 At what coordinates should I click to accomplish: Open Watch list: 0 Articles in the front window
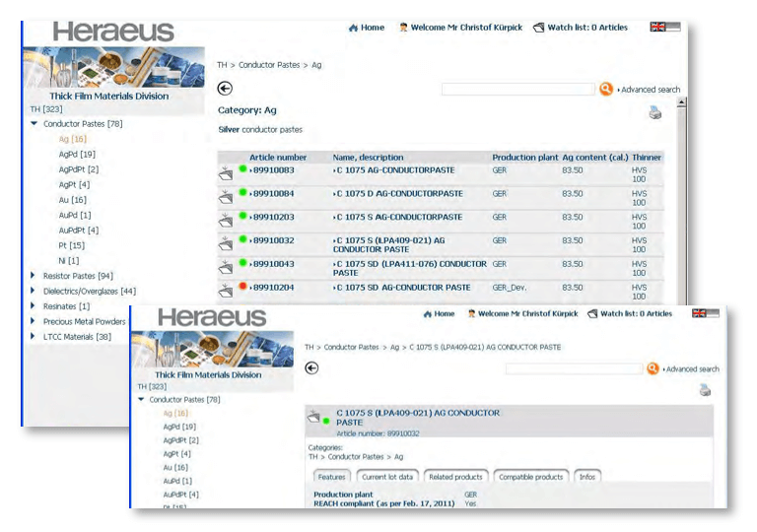coord(630,314)
